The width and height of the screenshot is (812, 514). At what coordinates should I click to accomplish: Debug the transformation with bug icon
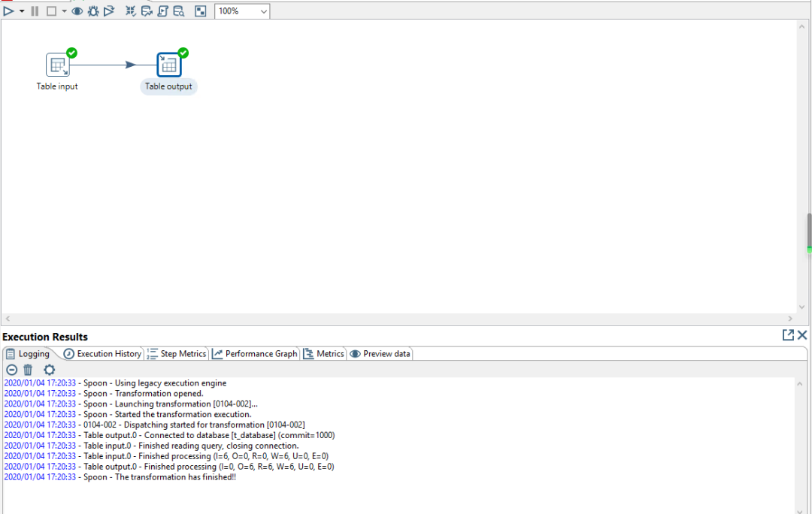pos(93,11)
